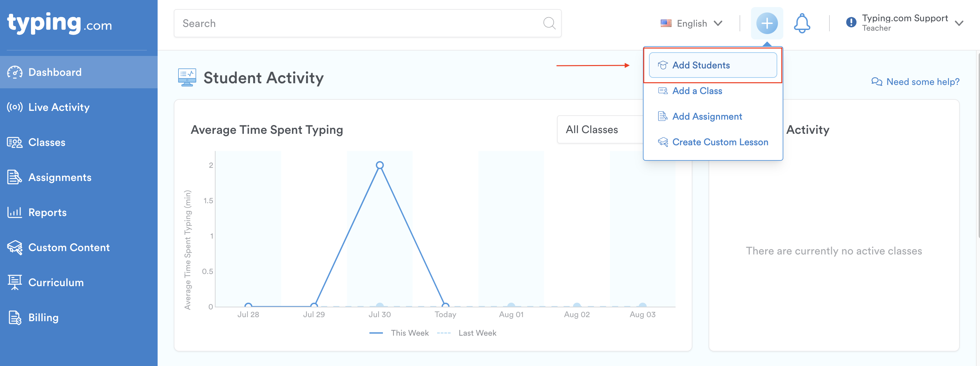Open the Typing.com Support account menu
Viewport: 980px width, 366px height.
905,23
